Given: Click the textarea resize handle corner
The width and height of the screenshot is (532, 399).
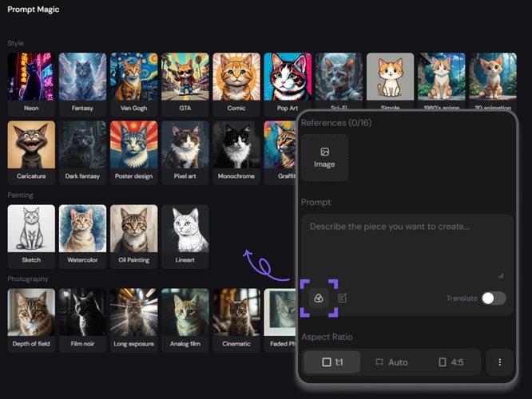Looking at the screenshot, I should (x=501, y=276).
